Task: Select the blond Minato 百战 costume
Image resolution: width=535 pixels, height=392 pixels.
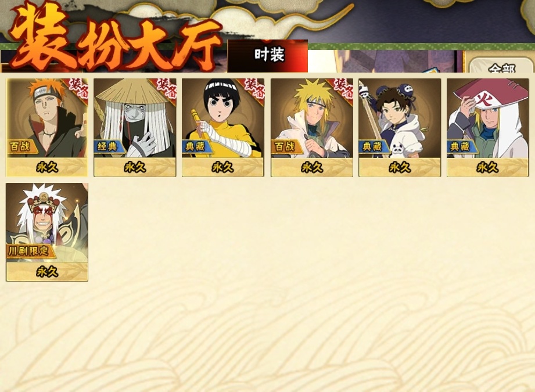Action: pyautogui.click(x=312, y=128)
